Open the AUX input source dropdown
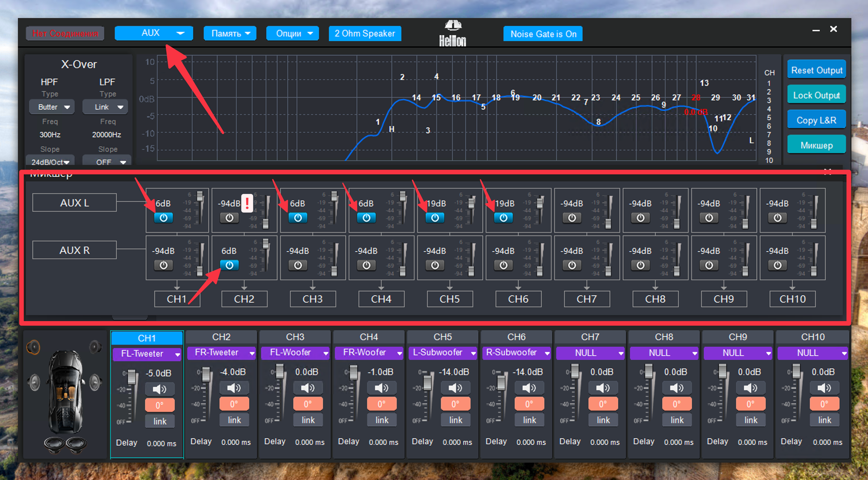 click(154, 33)
